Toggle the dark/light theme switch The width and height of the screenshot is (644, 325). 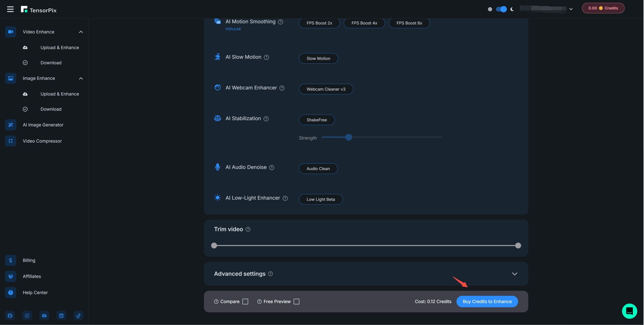point(501,9)
